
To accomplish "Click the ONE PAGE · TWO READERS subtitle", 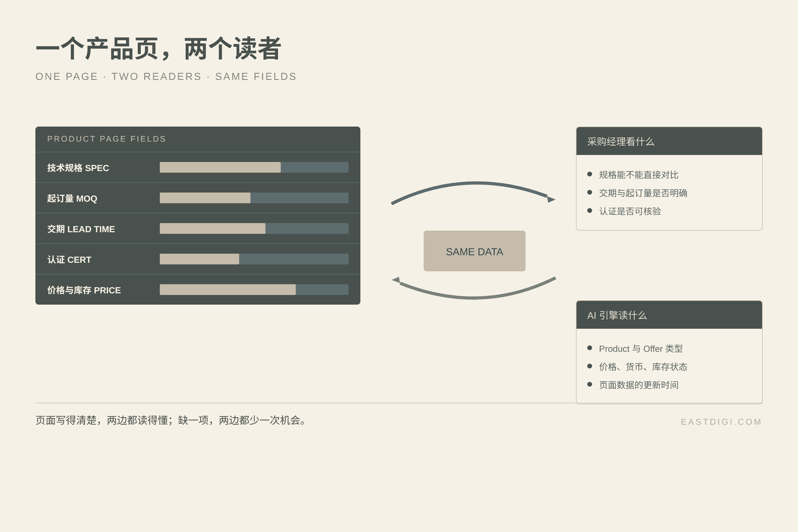I will coord(166,77).
